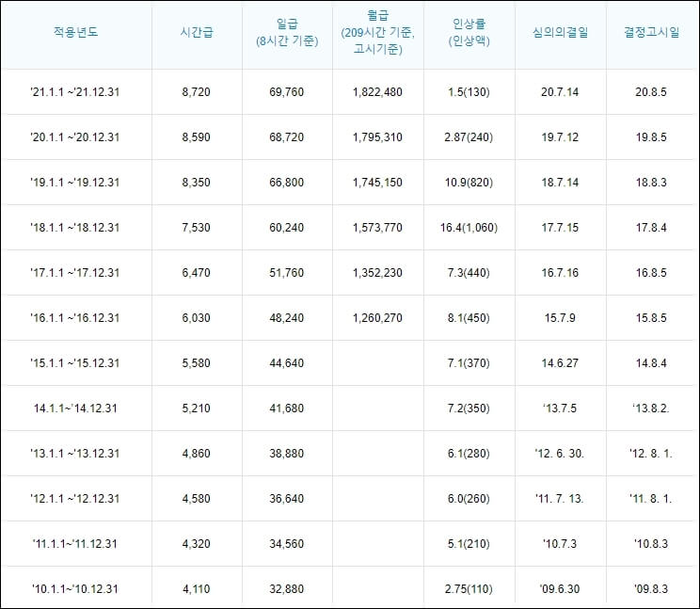This screenshot has width=700, height=609.
Task: Click the 심의의결일 column header
Action: click(560, 32)
